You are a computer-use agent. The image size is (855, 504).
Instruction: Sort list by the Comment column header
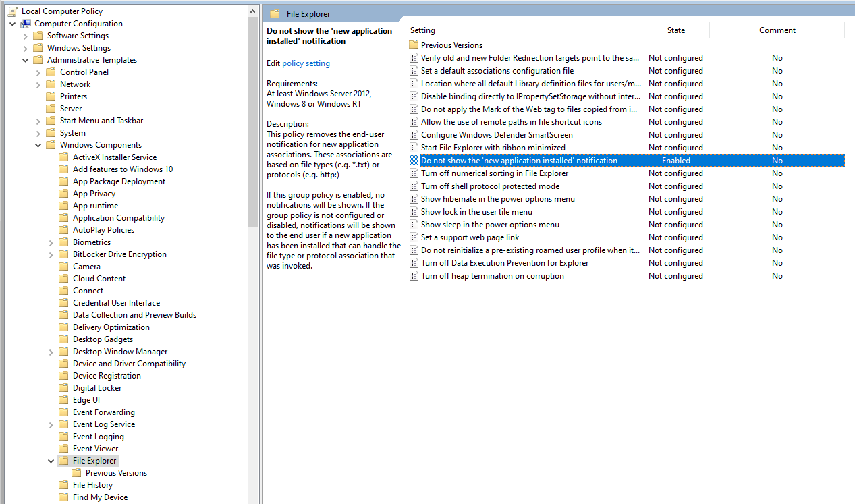tap(777, 30)
